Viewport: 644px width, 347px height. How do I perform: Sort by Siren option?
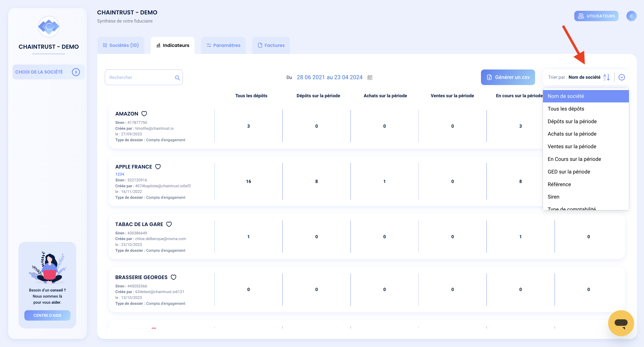586,197
